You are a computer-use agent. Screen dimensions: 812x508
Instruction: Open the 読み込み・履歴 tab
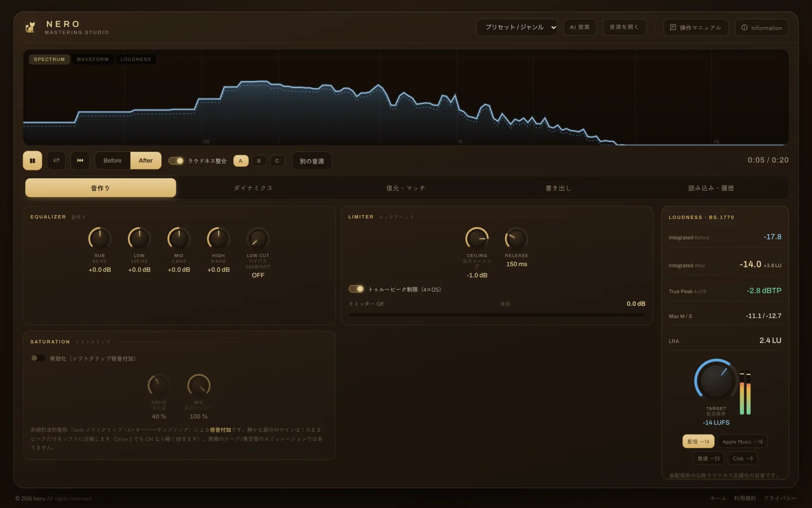click(x=711, y=188)
